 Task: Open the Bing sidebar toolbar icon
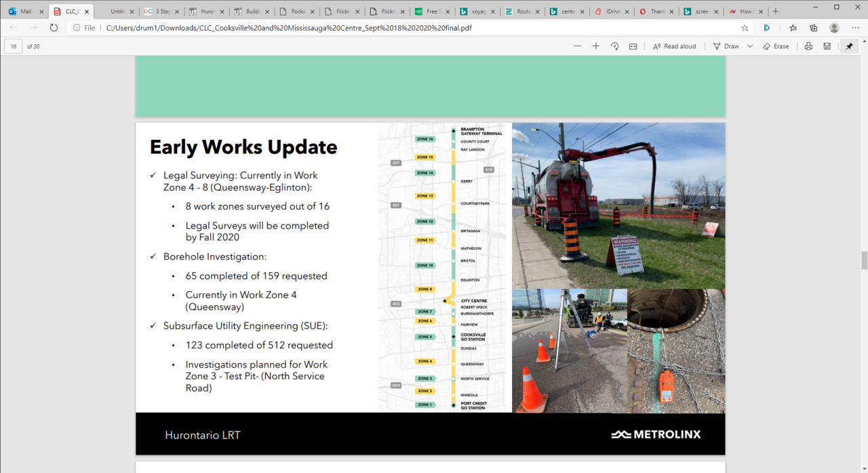pos(766,28)
